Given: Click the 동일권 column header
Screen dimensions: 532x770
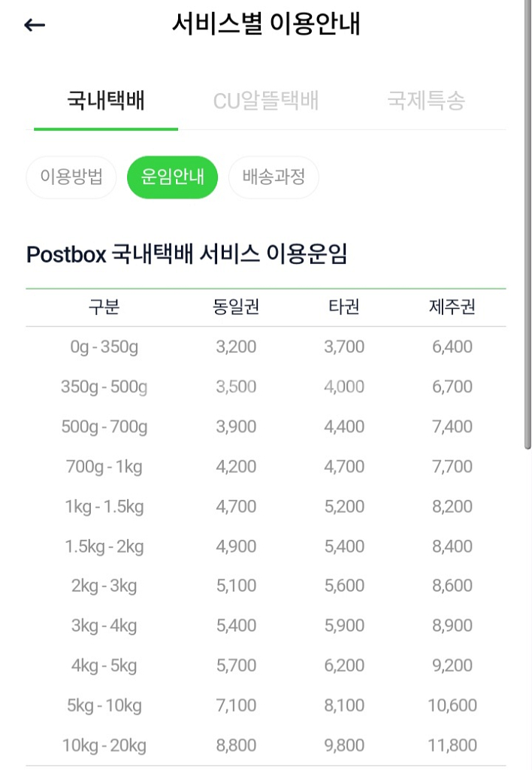Looking at the screenshot, I should [x=236, y=307].
